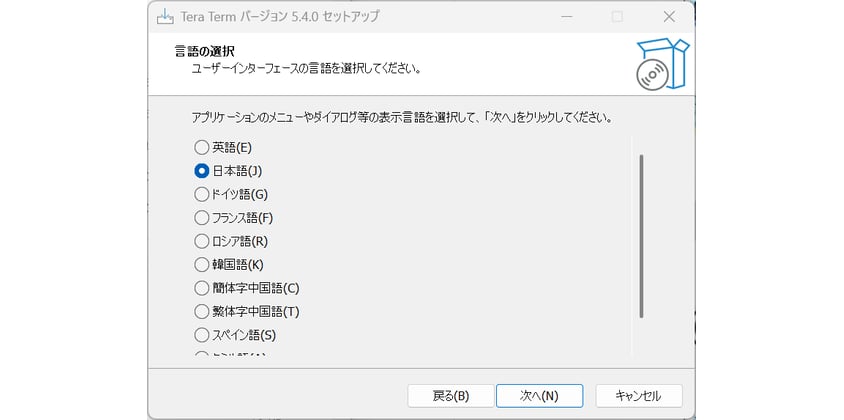Click the キャンセル button
Image resolution: width=844 pixels, height=420 pixels.
639,395
